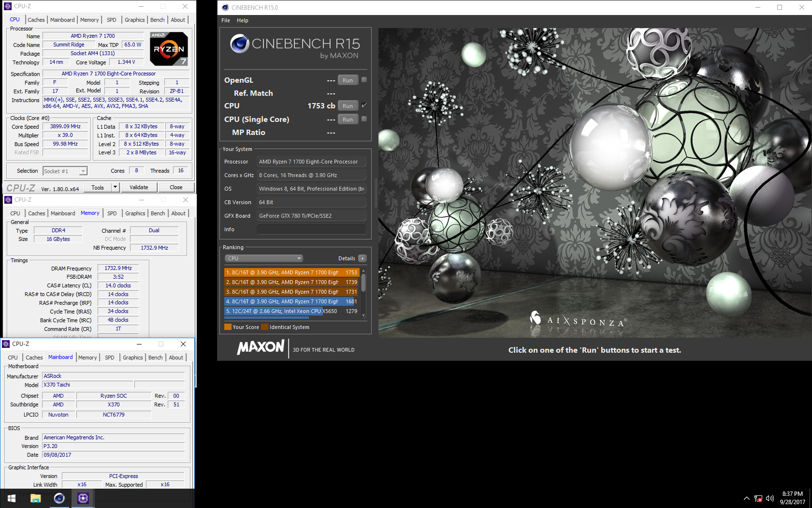The image size is (812, 508).
Task: Select ranking entry 2 with score 1739
Action: pos(291,282)
